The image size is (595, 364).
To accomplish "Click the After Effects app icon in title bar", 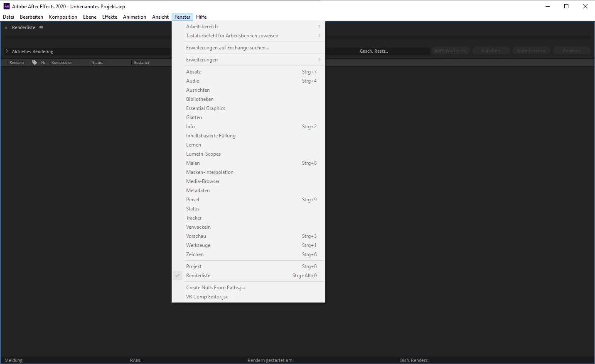I will [6, 6].
